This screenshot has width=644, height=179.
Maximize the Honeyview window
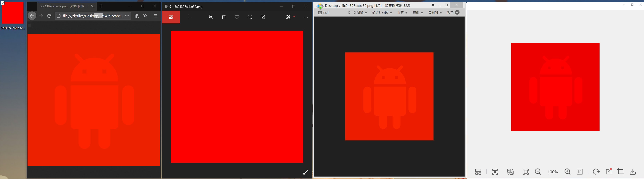pyautogui.click(x=447, y=5)
